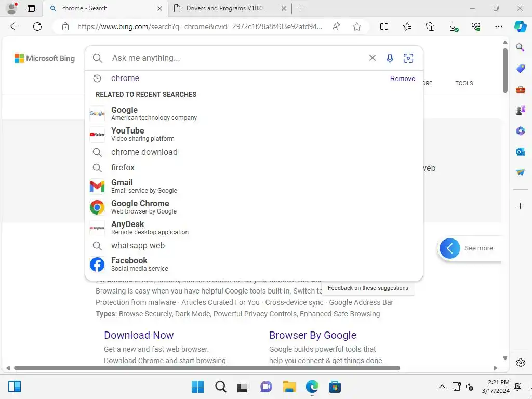This screenshot has width=532, height=399.
Task: Click the TOOLS menu on Bing
Action: [x=464, y=83]
